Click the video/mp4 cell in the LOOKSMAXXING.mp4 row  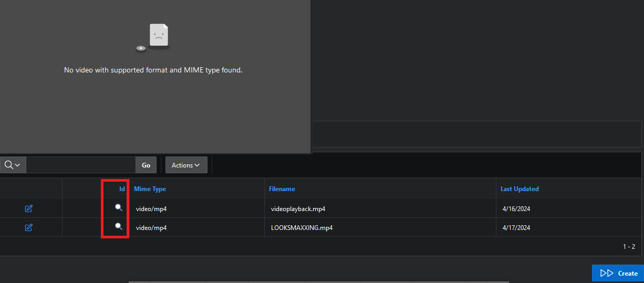point(151,228)
